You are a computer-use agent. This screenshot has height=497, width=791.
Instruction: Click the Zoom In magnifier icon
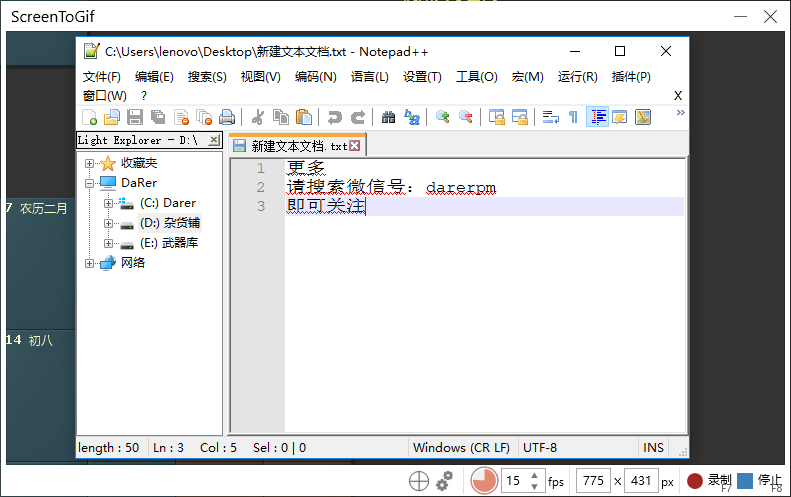click(442, 117)
